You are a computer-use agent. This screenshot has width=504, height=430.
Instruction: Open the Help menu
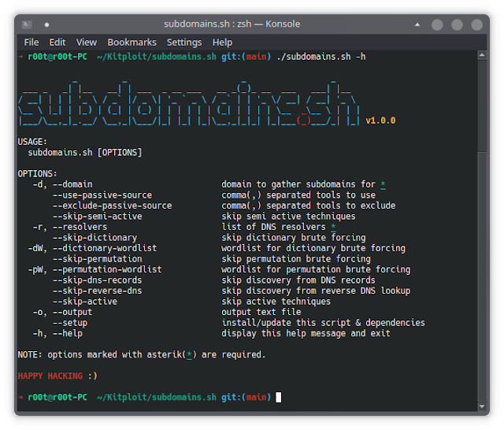point(222,43)
